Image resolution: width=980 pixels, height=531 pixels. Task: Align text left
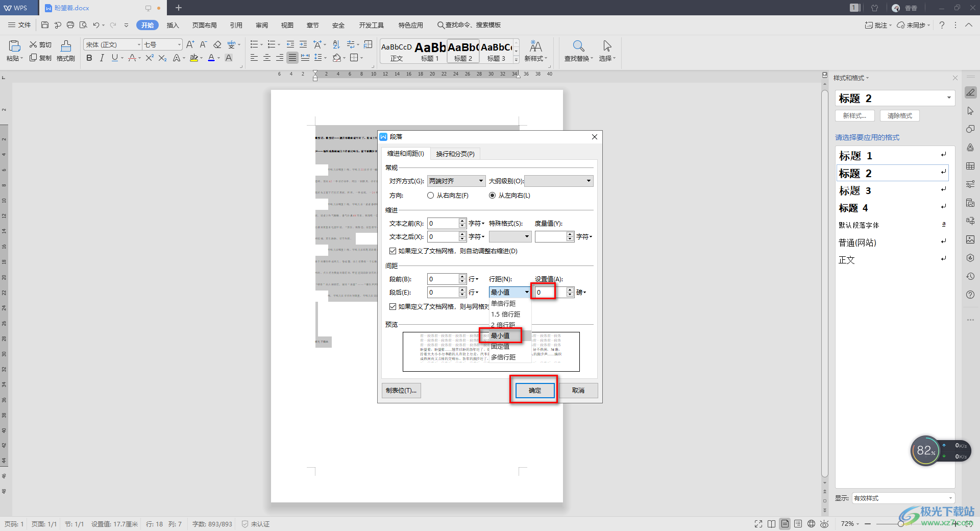[x=254, y=58]
